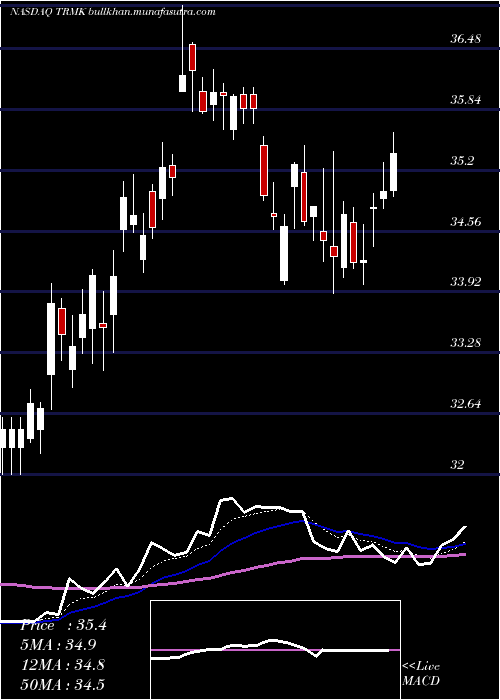
Task: Open the <<Live MACD label
Action: (421, 674)
